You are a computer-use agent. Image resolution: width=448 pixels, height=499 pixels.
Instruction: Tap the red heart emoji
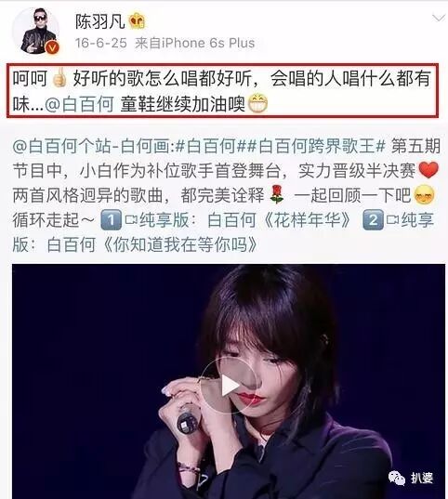428,170
